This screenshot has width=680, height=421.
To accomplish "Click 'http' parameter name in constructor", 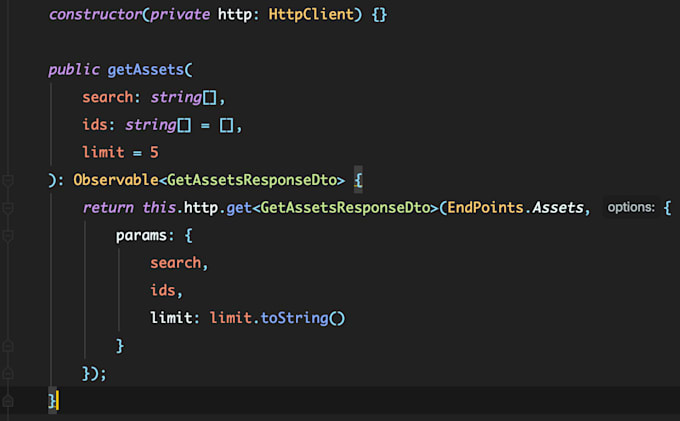I will point(235,14).
